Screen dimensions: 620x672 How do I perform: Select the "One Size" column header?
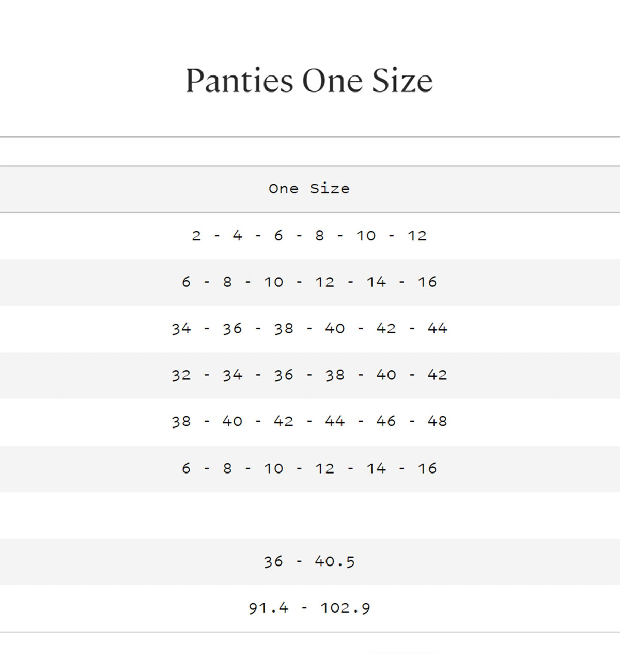(x=309, y=189)
